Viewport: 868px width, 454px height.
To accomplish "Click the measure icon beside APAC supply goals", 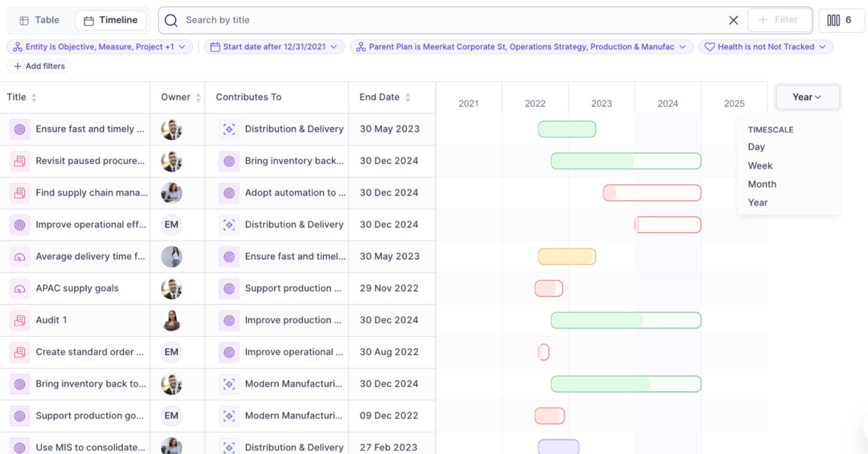I will (x=20, y=289).
